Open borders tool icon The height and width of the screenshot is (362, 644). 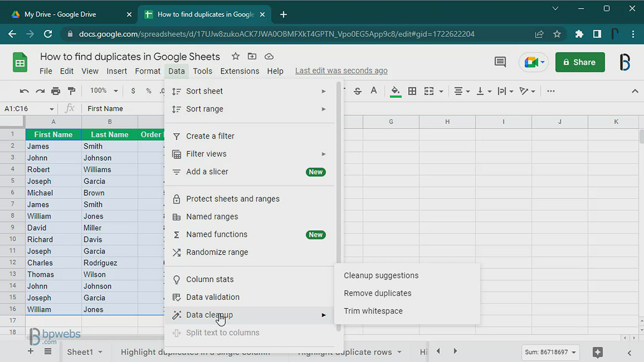tap(412, 91)
